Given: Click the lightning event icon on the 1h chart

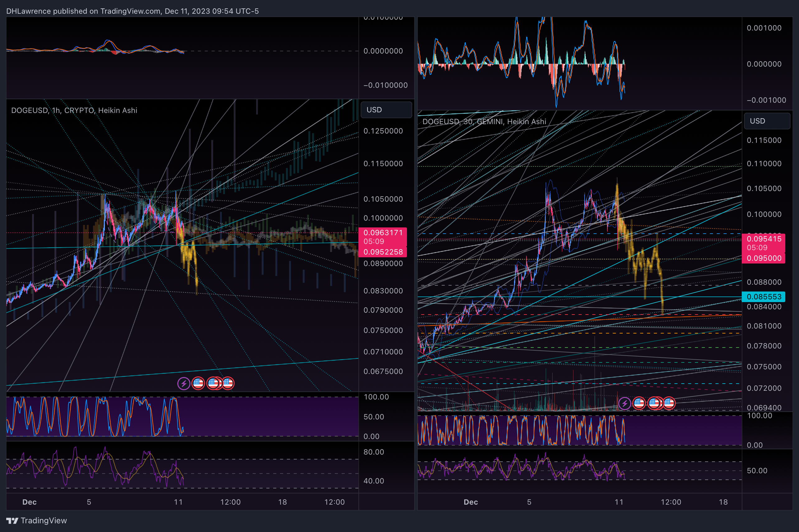Looking at the screenshot, I should coord(184,383).
